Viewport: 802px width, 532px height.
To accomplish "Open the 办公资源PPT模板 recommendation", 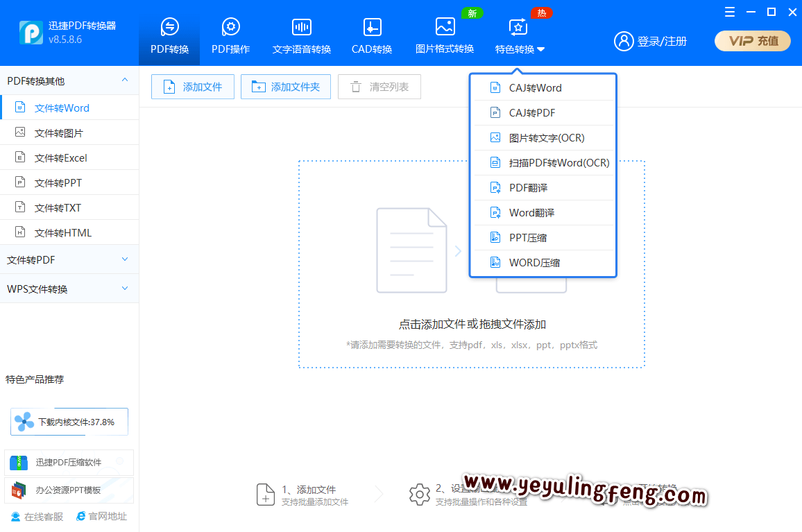I will coord(69,490).
